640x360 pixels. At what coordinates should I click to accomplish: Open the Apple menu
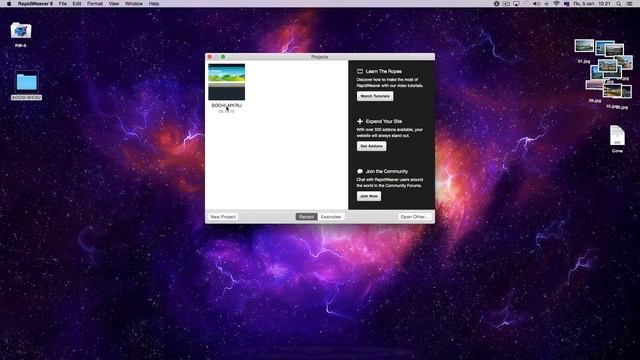pyautogui.click(x=9, y=4)
